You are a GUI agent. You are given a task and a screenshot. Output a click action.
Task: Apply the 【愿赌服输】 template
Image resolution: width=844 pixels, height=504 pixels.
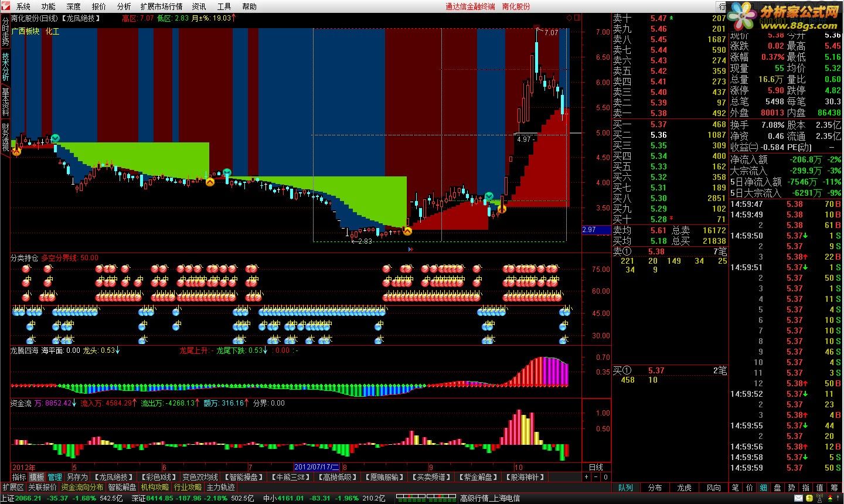[x=385, y=478]
